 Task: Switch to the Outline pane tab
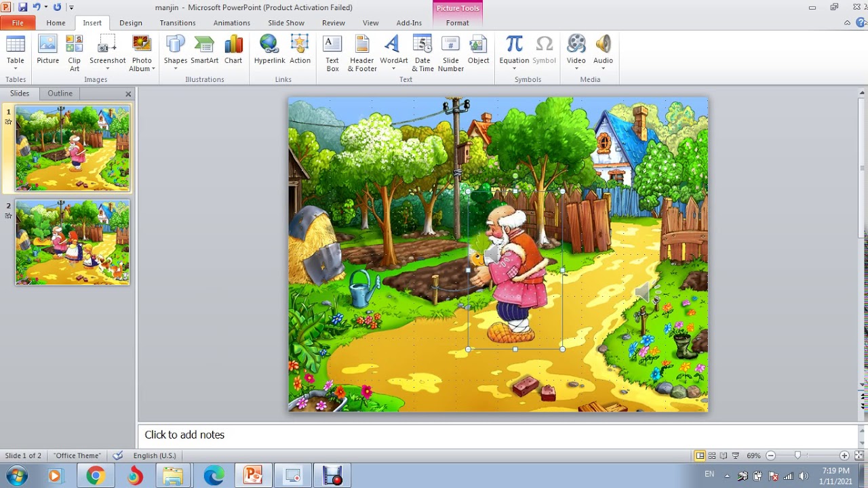[x=60, y=94]
